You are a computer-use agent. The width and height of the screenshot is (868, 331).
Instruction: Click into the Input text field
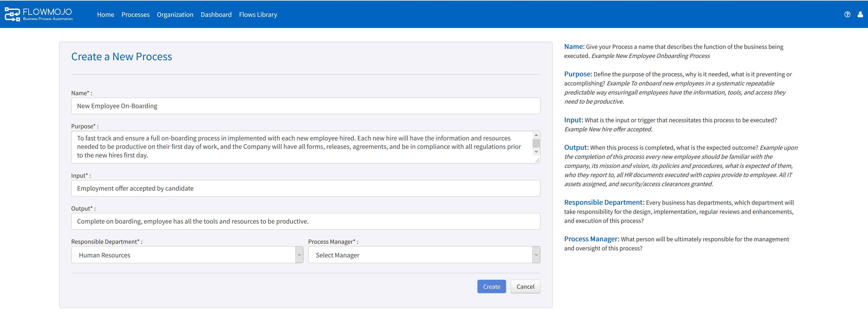pyautogui.click(x=305, y=189)
